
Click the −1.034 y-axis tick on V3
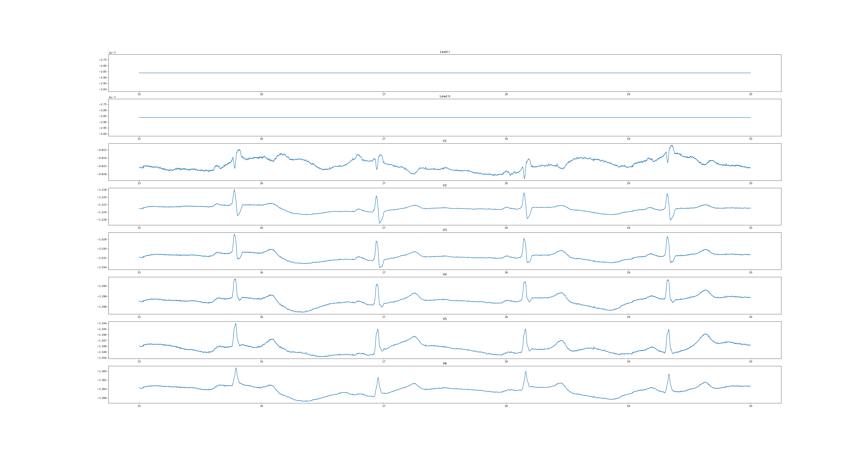tap(102, 267)
